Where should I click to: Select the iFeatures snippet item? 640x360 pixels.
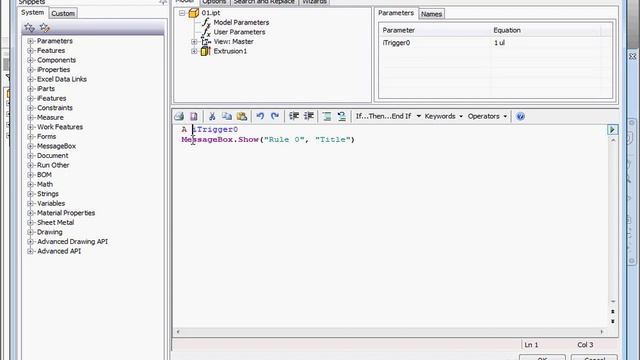pyautogui.click(x=51, y=98)
